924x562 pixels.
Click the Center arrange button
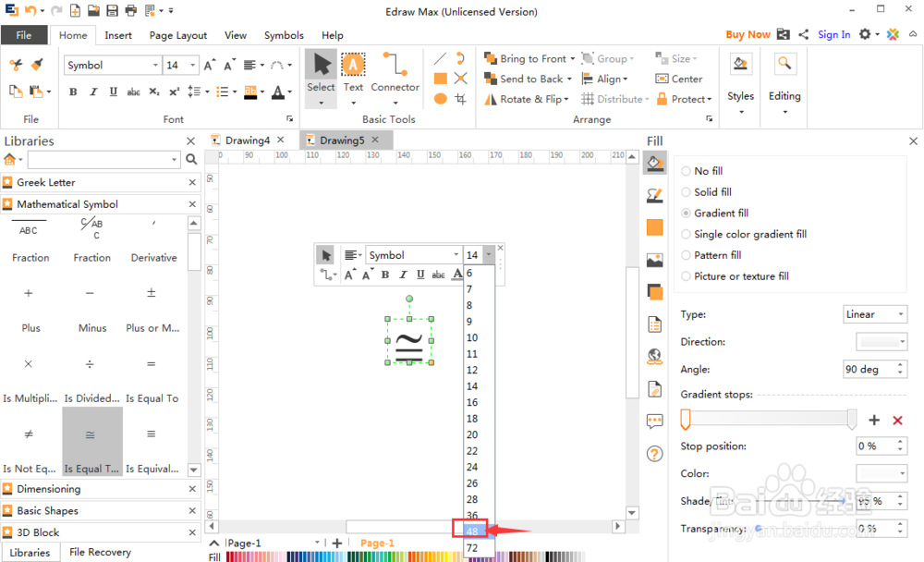(679, 79)
